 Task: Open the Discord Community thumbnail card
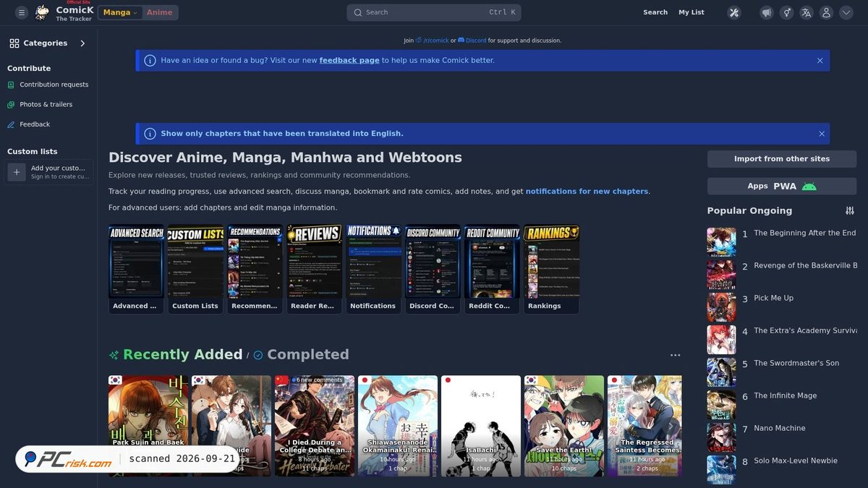tap(433, 269)
